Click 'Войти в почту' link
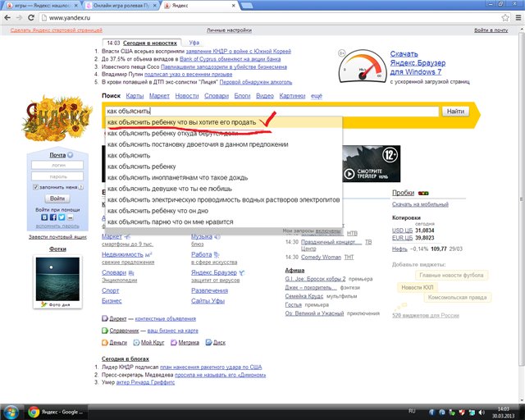 point(491,30)
